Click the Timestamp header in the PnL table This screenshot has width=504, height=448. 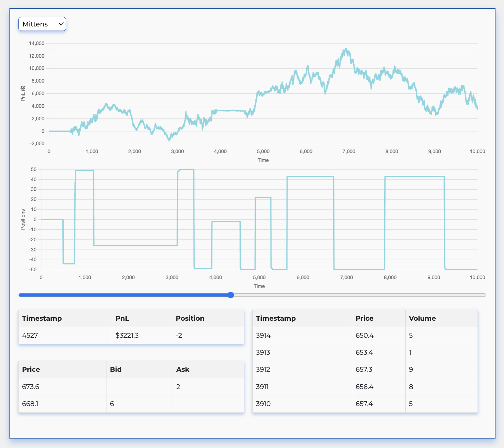point(65,318)
